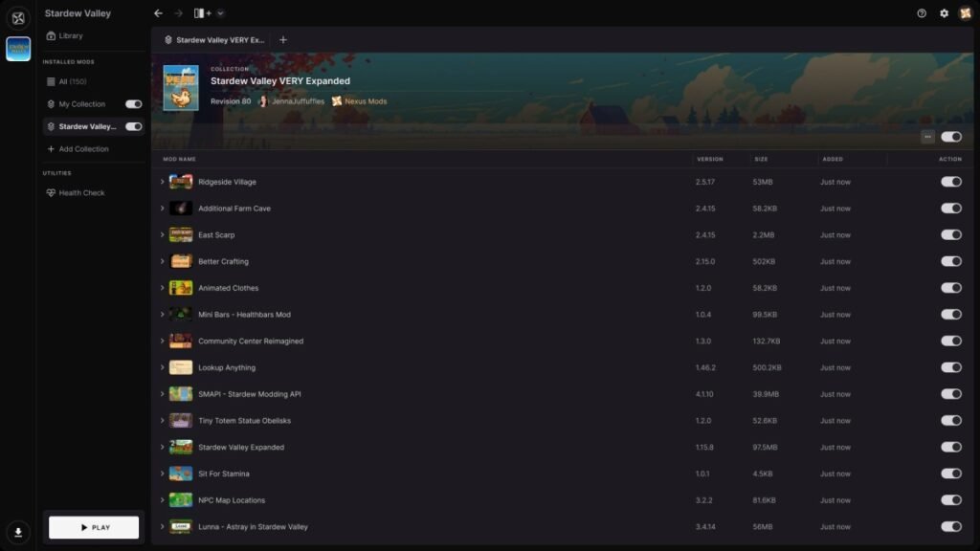Open downloads via bottom-left download icon
The image size is (980, 551).
click(18, 532)
